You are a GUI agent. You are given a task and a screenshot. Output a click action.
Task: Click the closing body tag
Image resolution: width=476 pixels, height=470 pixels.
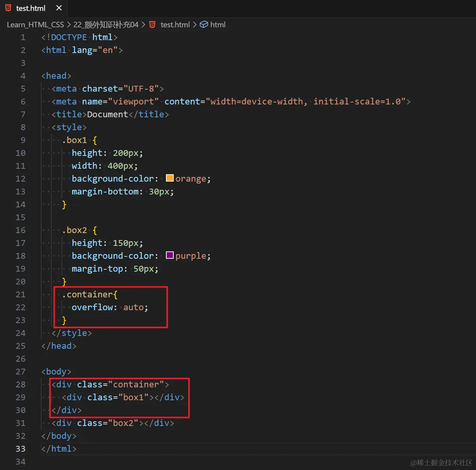pos(59,436)
